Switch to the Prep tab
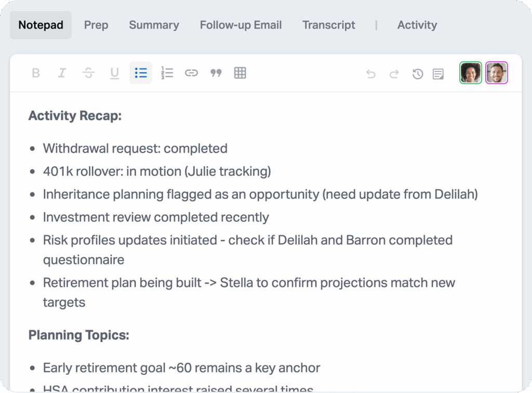Viewport: 532px width, 393px height. (x=96, y=25)
